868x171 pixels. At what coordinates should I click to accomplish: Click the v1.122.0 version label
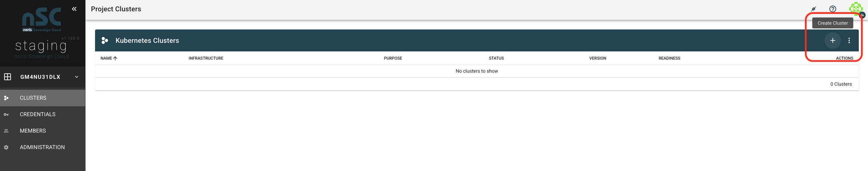click(70, 38)
